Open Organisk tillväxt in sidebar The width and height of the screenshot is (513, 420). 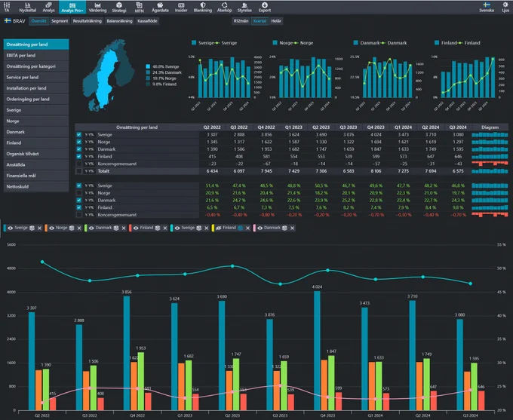(x=36, y=154)
